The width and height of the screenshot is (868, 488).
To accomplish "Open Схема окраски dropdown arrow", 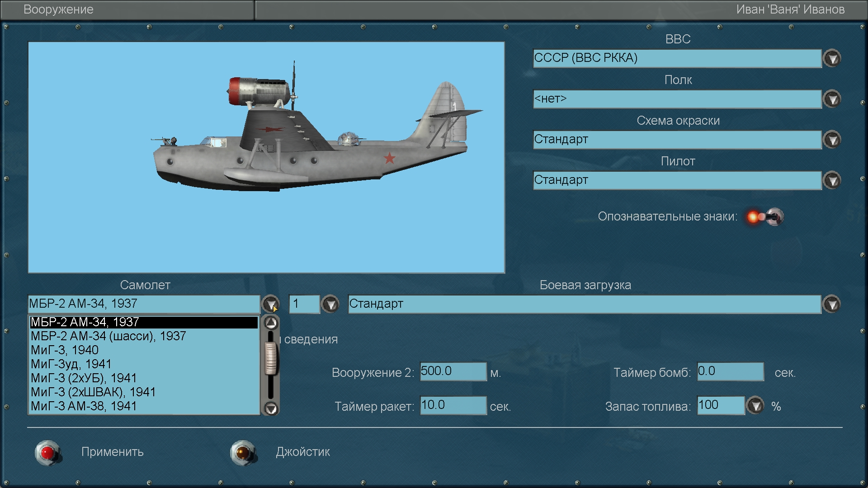I will click(x=832, y=140).
